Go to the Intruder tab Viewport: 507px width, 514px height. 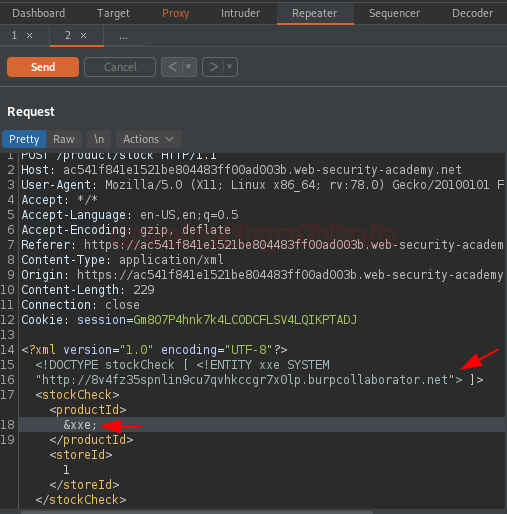pyautogui.click(x=240, y=13)
